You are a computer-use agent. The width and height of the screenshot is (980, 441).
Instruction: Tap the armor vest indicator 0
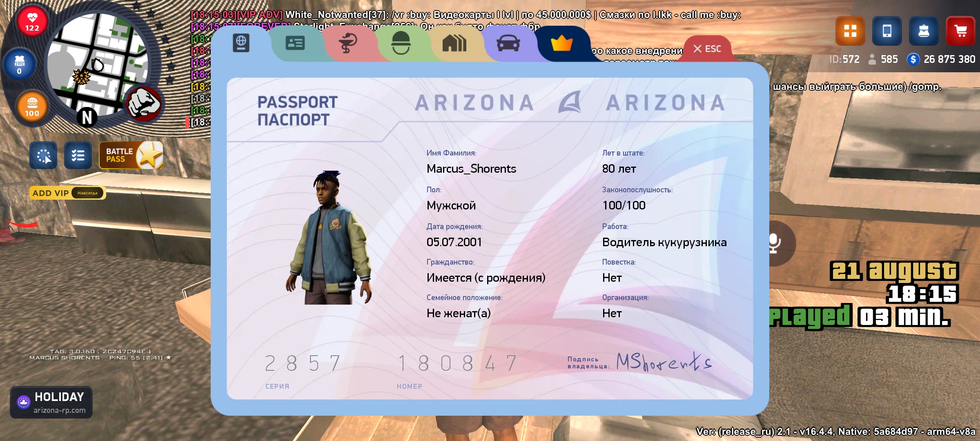(19, 65)
